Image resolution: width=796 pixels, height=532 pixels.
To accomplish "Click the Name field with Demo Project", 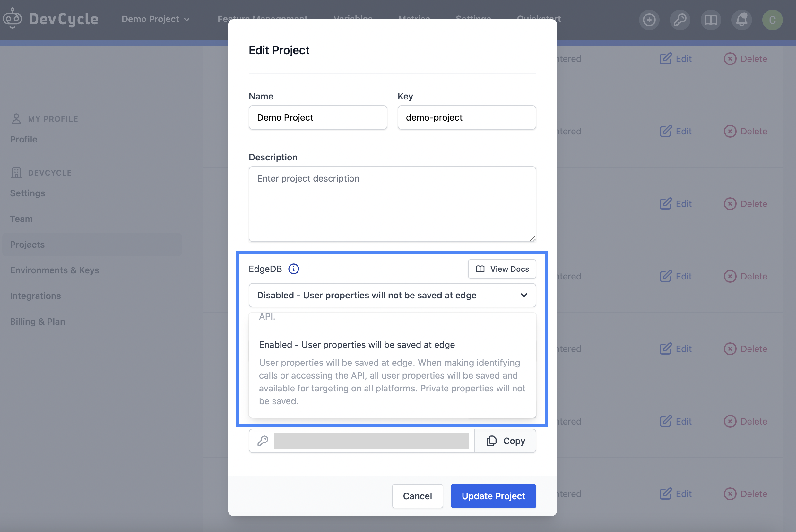I will [317, 117].
